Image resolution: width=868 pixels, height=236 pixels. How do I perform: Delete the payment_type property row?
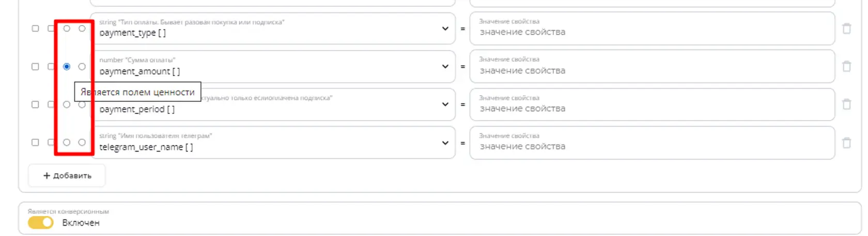pyautogui.click(x=846, y=28)
